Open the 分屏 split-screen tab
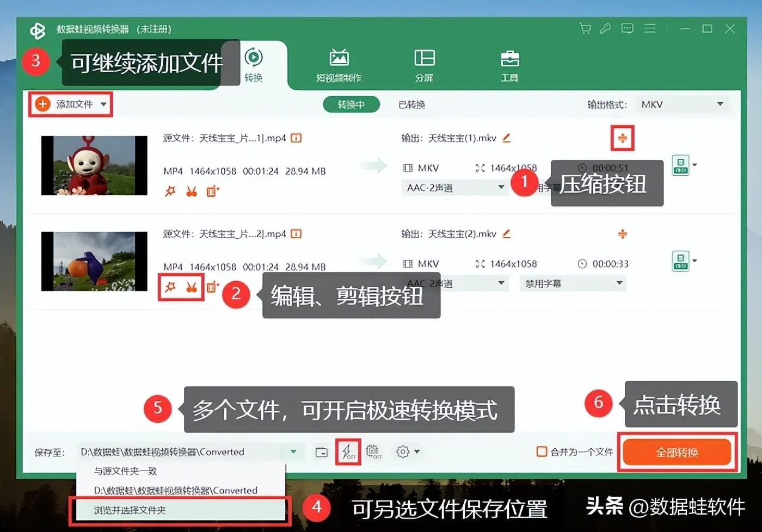The width and height of the screenshot is (762, 532). pyautogui.click(x=424, y=65)
